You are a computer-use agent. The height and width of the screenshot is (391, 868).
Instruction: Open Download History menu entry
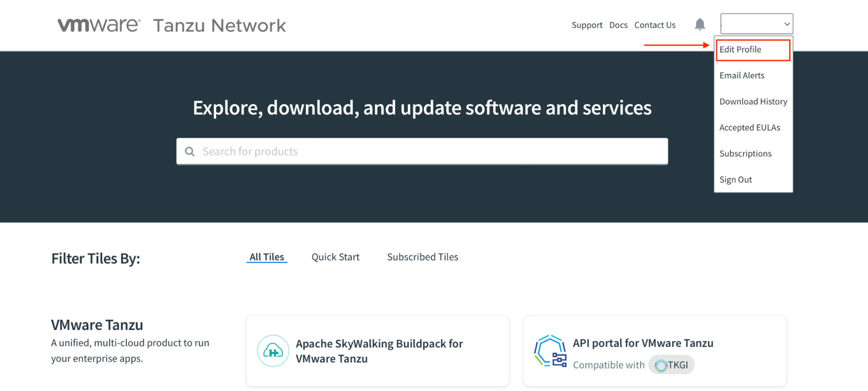(753, 102)
